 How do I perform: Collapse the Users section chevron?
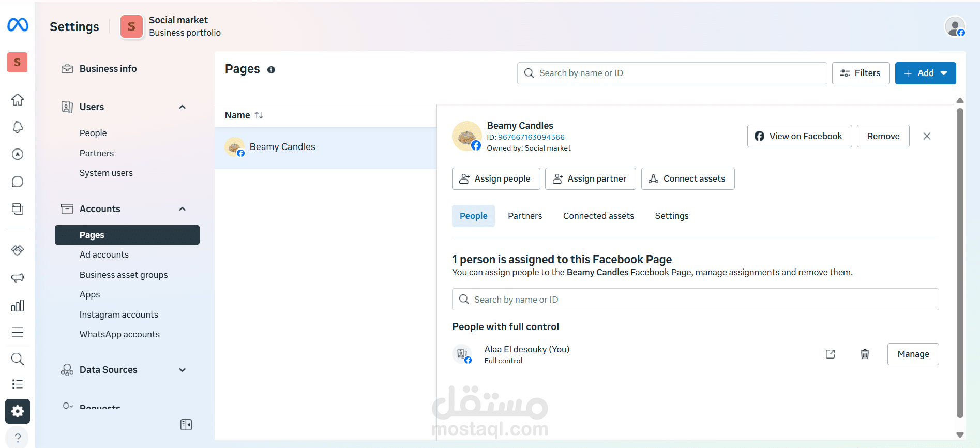[x=182, y=107]
